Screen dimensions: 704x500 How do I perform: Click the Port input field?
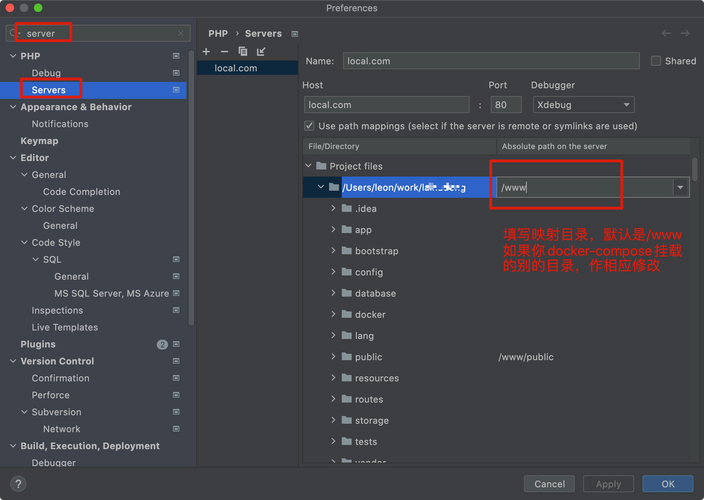click(506, 105)
